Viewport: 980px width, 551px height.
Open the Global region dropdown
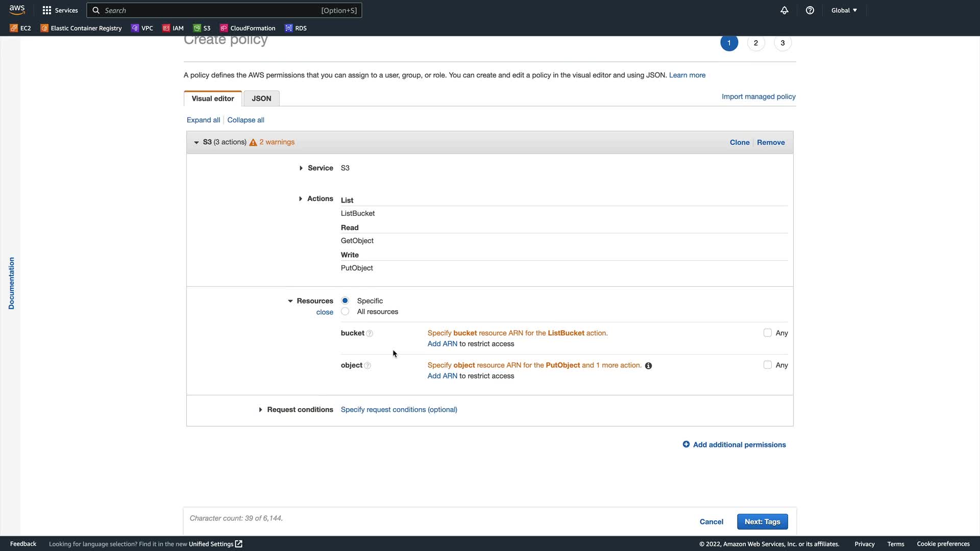point(844,10)
